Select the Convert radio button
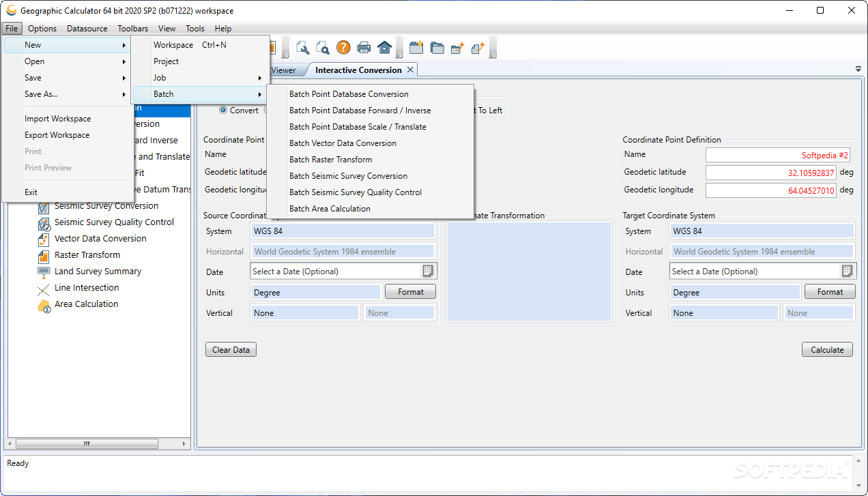Image resolution: width=868 pixels, height=496 pixels. (x=222, y=110)
